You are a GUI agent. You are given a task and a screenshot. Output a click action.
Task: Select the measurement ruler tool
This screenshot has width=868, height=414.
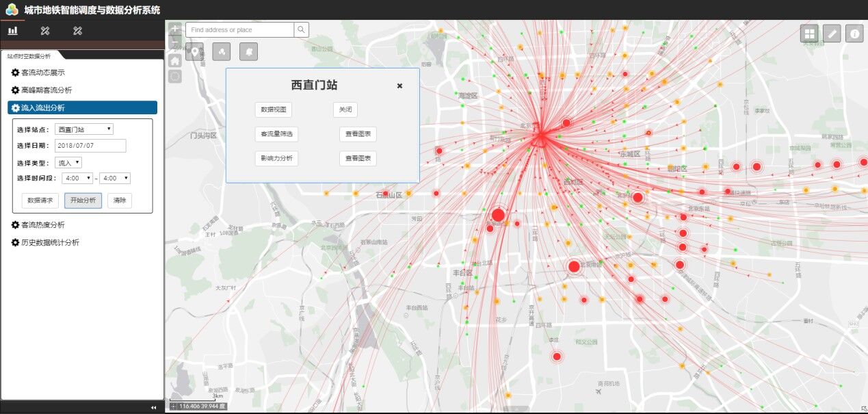point(832,33)
